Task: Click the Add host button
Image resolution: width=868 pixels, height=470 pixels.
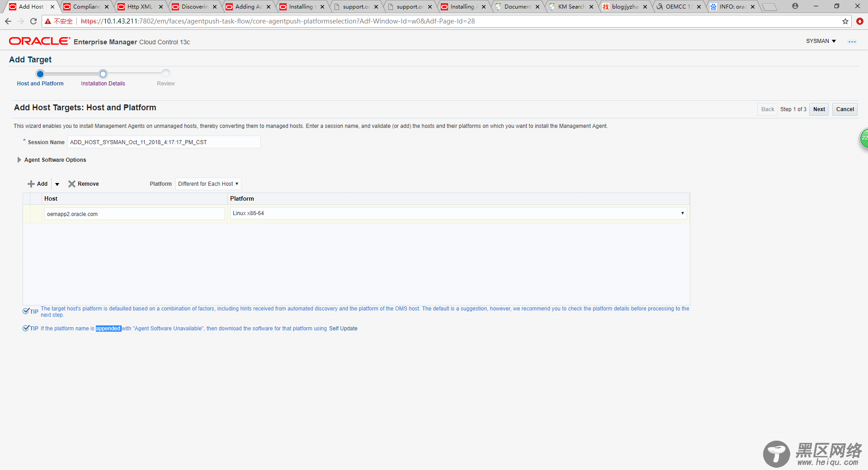Action: [x=38, y=184]
